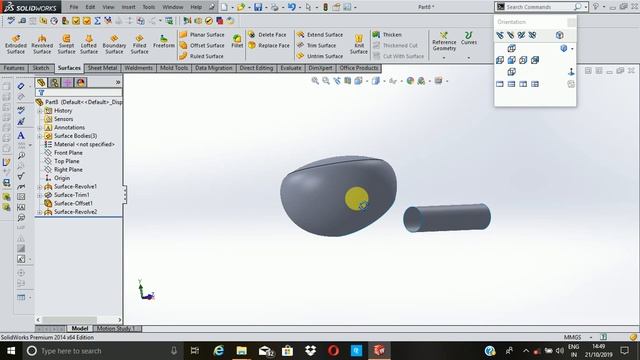Image resolution: width=640 pixels, height=360 pixels.
Task: Open File Explorer from the taskbar
Action: click(242, 351)
